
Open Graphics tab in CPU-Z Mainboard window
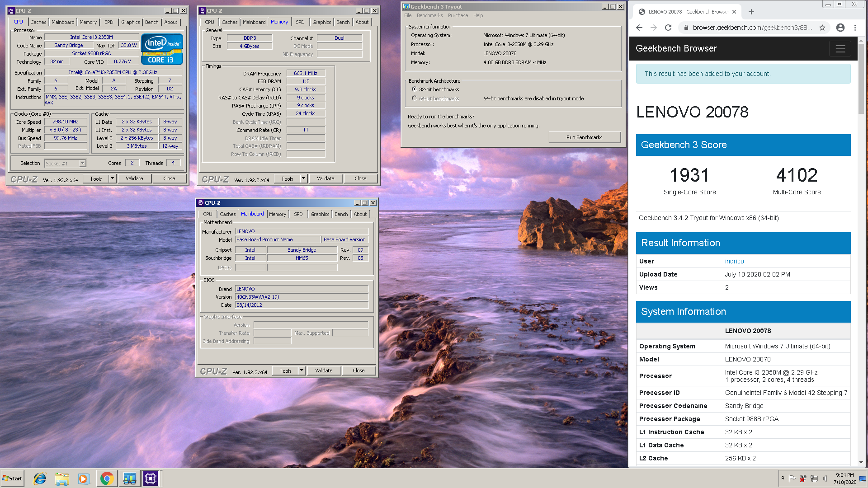pos(320,214)
